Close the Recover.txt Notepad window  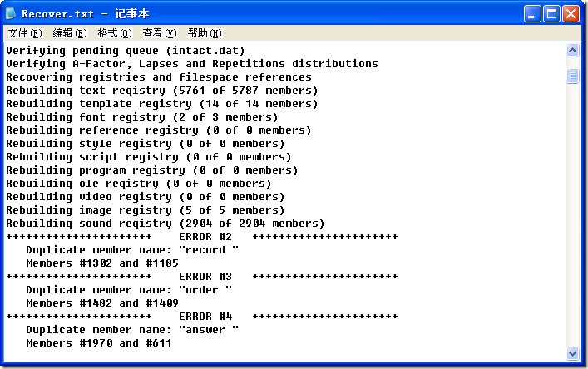571,14
